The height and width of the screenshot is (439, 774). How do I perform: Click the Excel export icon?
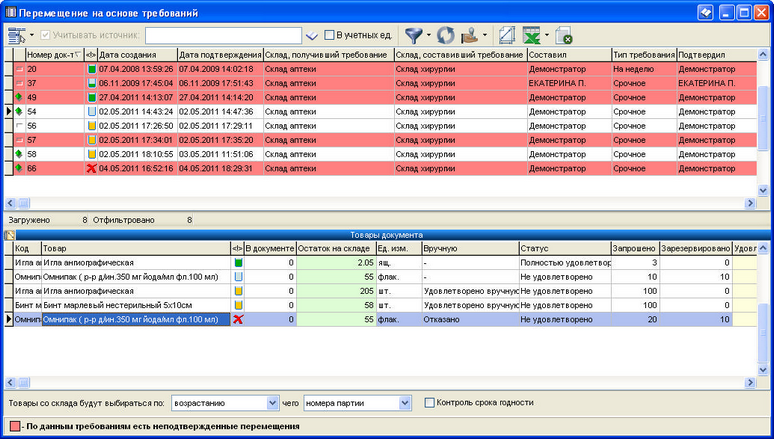coord(532,35)
